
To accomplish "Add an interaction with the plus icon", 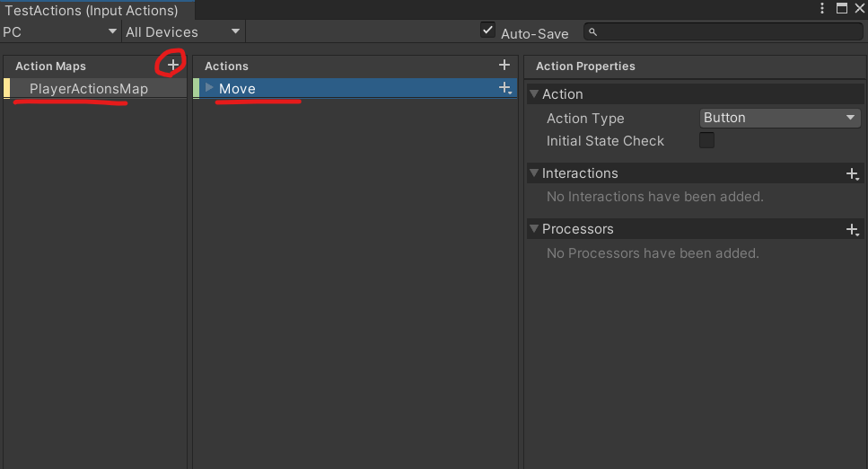I will (x=853, y=174).
